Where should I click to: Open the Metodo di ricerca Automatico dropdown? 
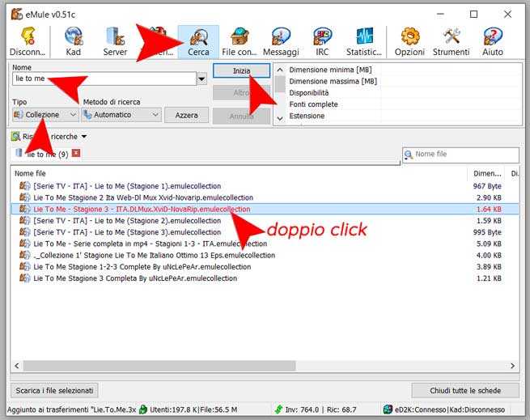(121, 115)
